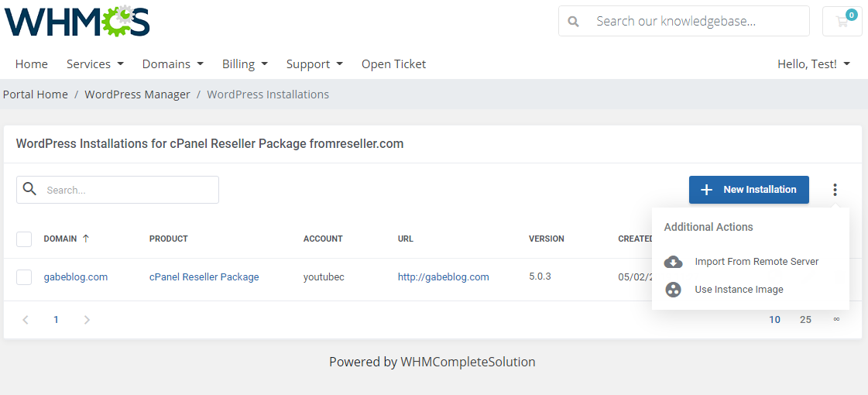Show 10 entries per page

coord(774,320)
